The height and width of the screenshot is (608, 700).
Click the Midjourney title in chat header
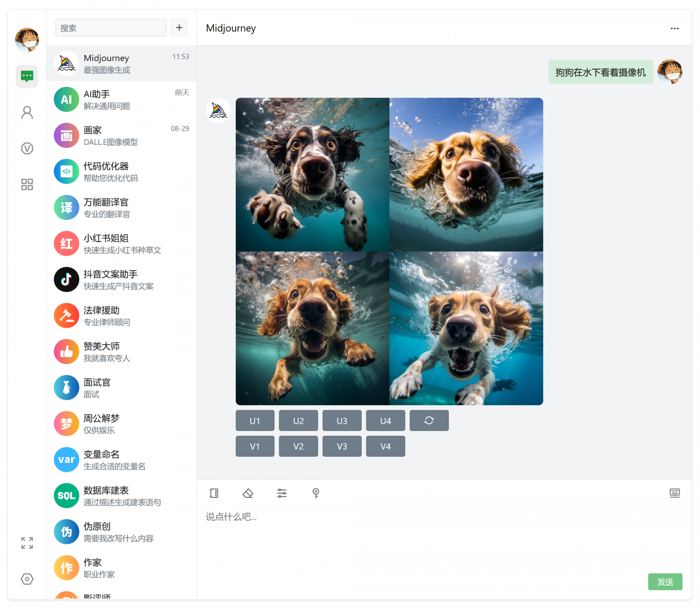(231, 28)
